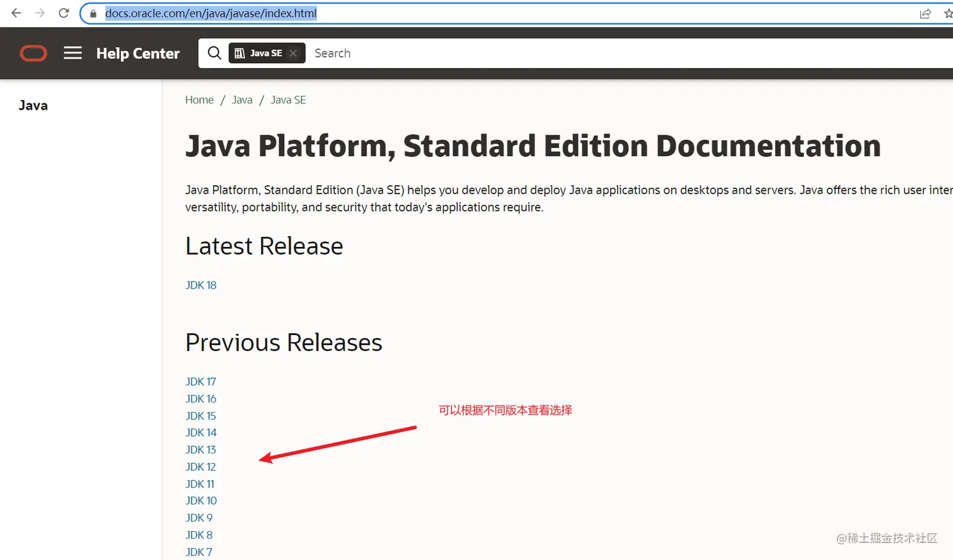Open JDK 16 documentation
The width and height of the screenshot is (953, 560).
[200, 398]
